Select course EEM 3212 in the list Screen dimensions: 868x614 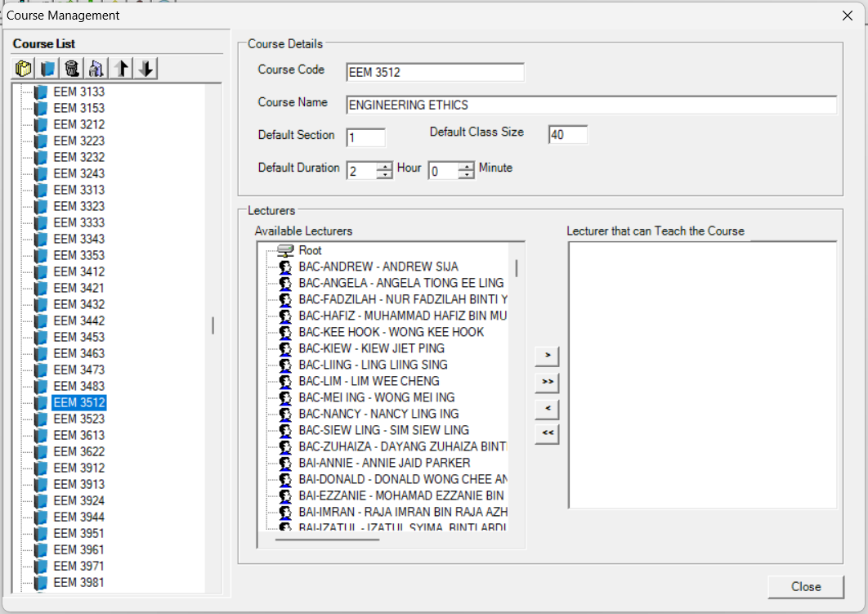79,124
